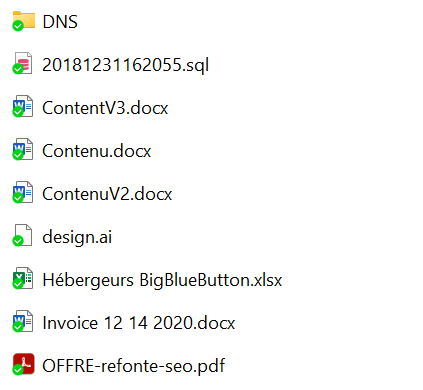Select the blank file icon for design.ai

(x=23, y=235)
